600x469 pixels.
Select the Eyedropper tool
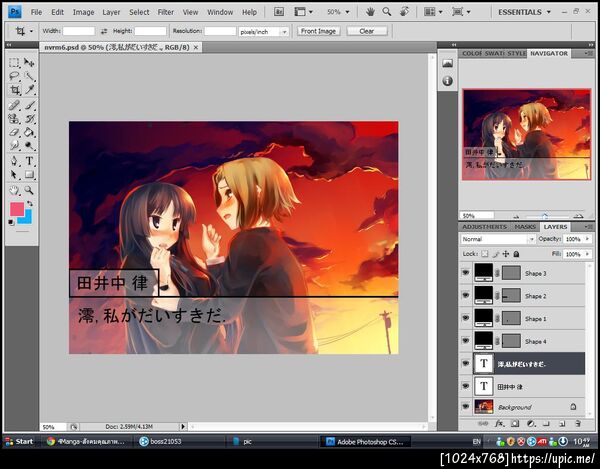tap(29, 90)
